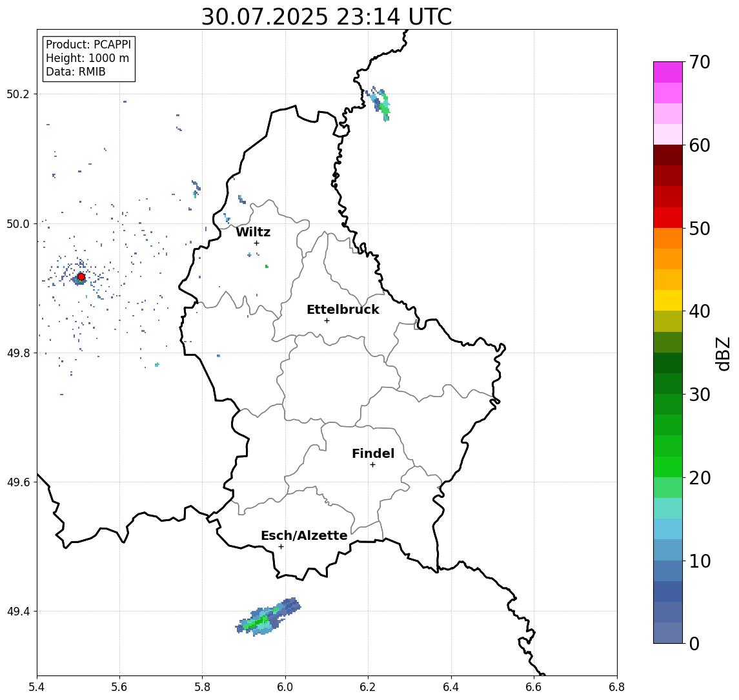Image resolution: width=739 pixels, height=700 pixels.
Task: Click the longitude axis label 6.0
Action: pos(285,687)
